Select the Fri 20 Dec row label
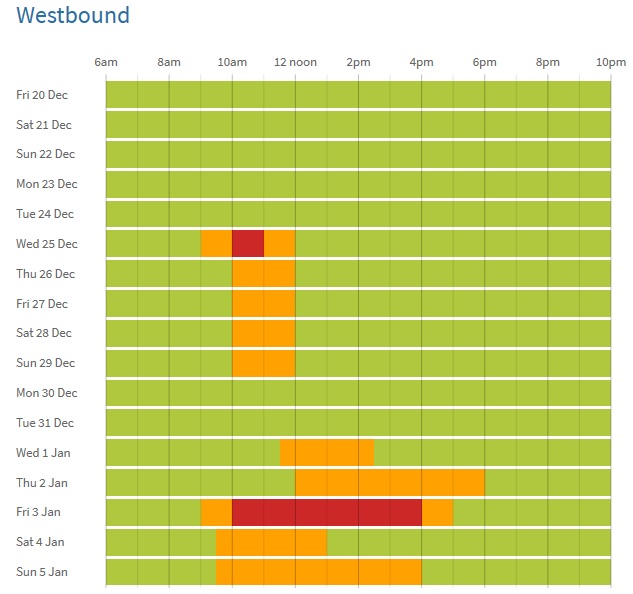The height and width of the screenshot is (594, 633). [x=42, y=95]
